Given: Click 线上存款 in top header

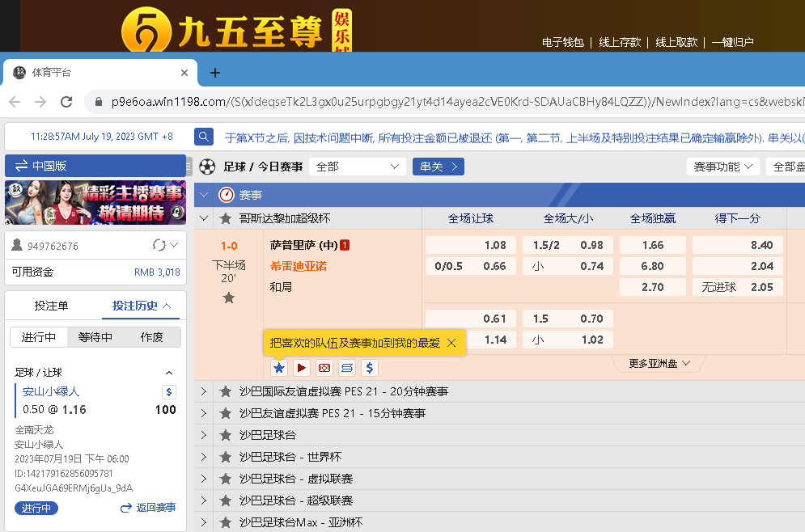Looking at the screenshot, I should tap(620, 42).
